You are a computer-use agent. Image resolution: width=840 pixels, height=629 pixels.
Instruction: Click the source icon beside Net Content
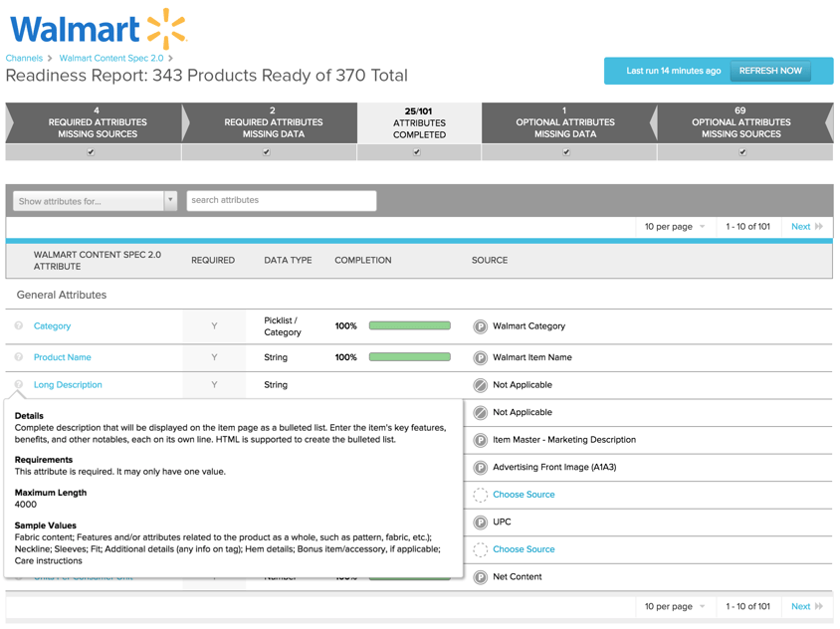click(x=480, y=577)
